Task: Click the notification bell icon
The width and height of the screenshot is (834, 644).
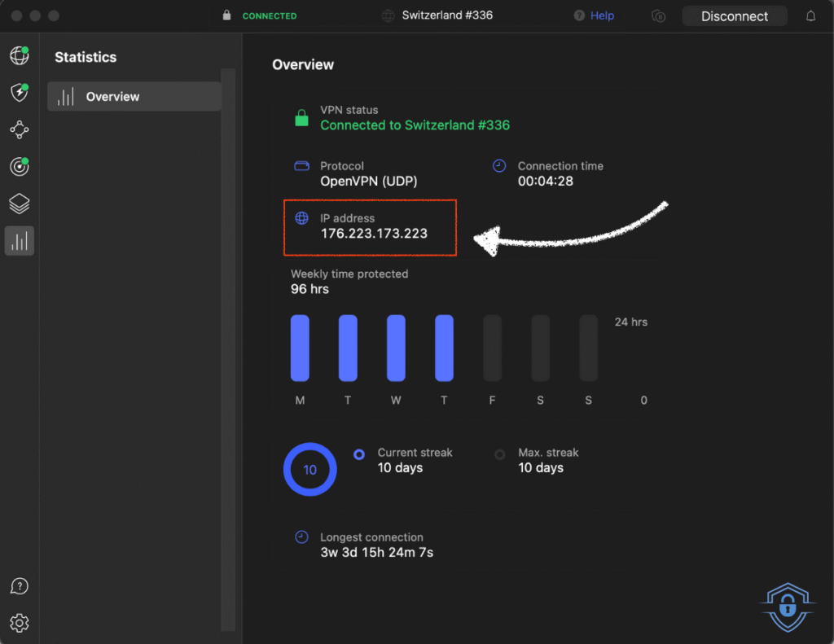Action: [x=810, y=16]
